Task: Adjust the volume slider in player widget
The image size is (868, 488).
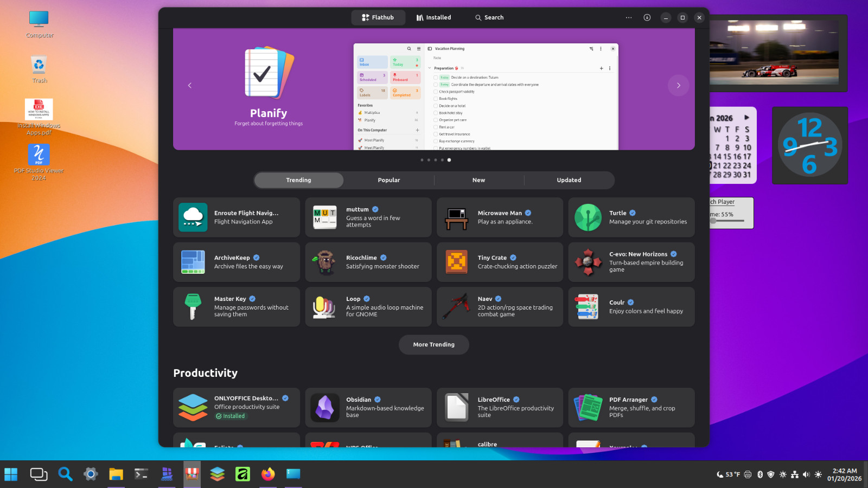Action: coord(727,221)
